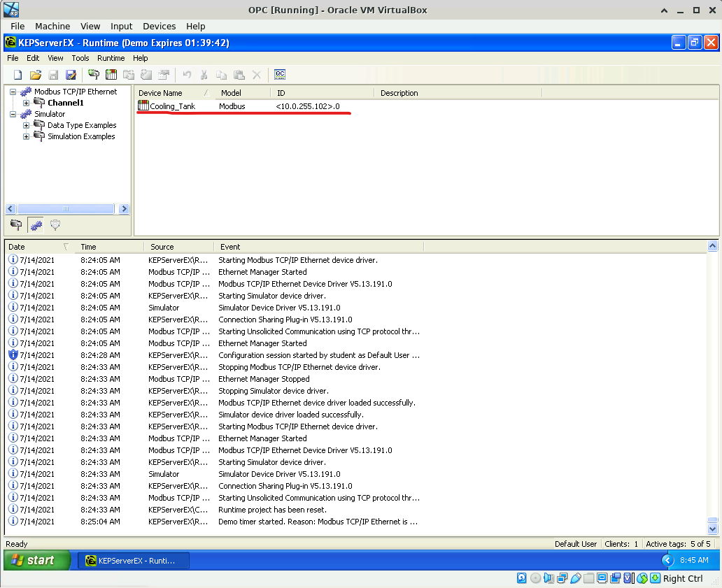Open the KEPServerEX File menu

[x=13, y=58]
